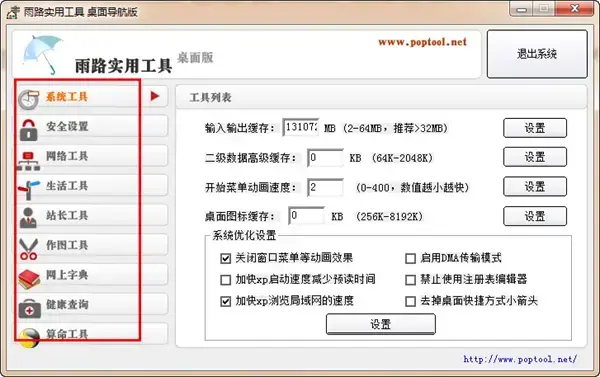The width and height of the screenshot is (600, 377).
Task: Click the network icon beside 网络工具
Action: 29,160
